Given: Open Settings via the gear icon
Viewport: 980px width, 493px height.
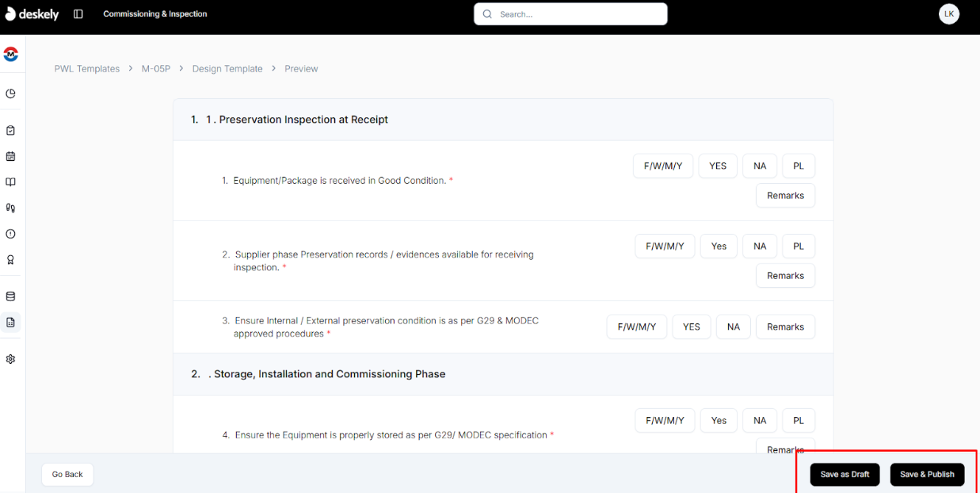Looking at the screenshot, I should [x=10, y=358].
